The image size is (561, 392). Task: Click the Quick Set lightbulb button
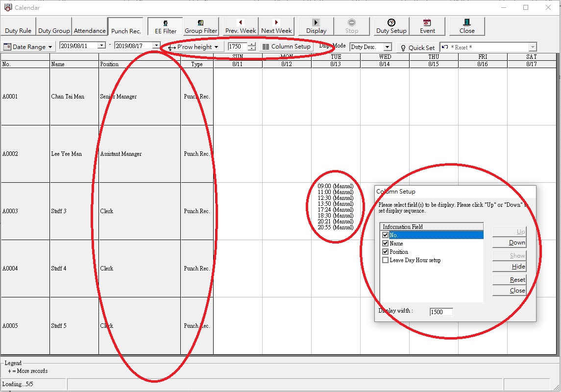click(x=417, y=48)
